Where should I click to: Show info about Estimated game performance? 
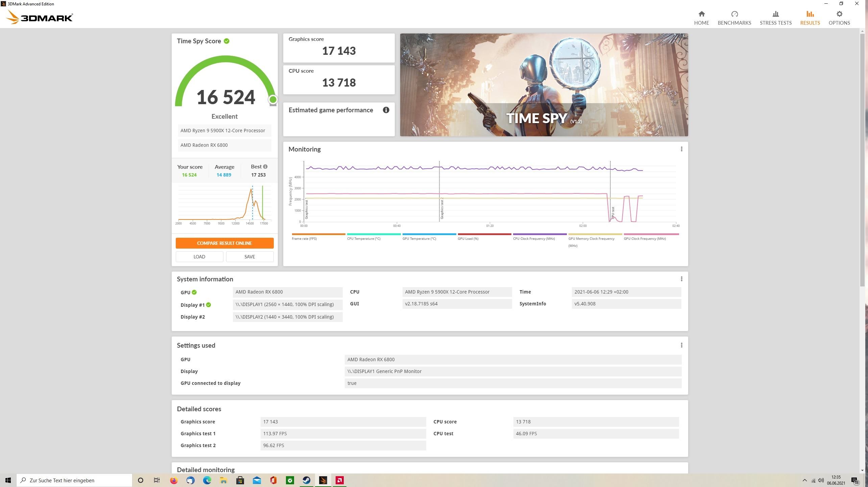point(386,110)
